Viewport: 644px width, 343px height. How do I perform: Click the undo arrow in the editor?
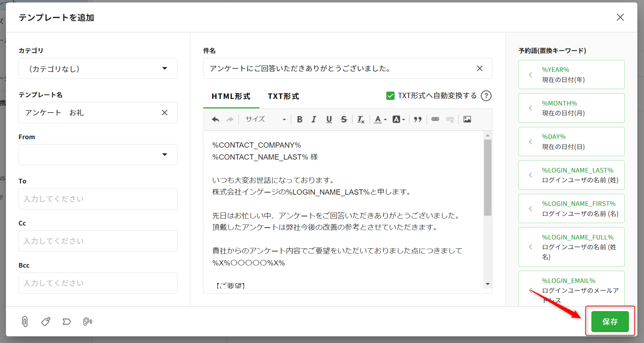pyautogui.click(x=215, y=119)
